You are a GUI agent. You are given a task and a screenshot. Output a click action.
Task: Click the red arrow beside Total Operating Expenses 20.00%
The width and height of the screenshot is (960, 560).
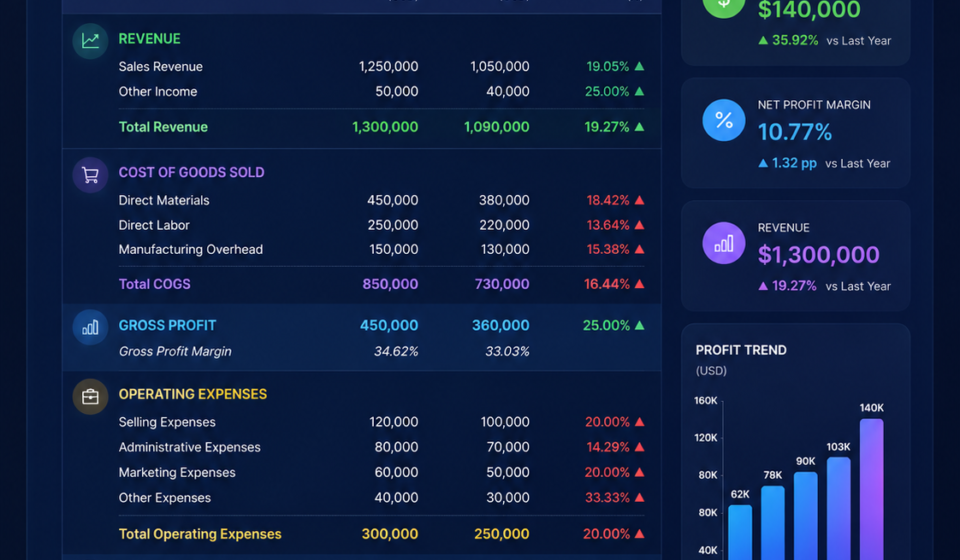tap(639, 534)
